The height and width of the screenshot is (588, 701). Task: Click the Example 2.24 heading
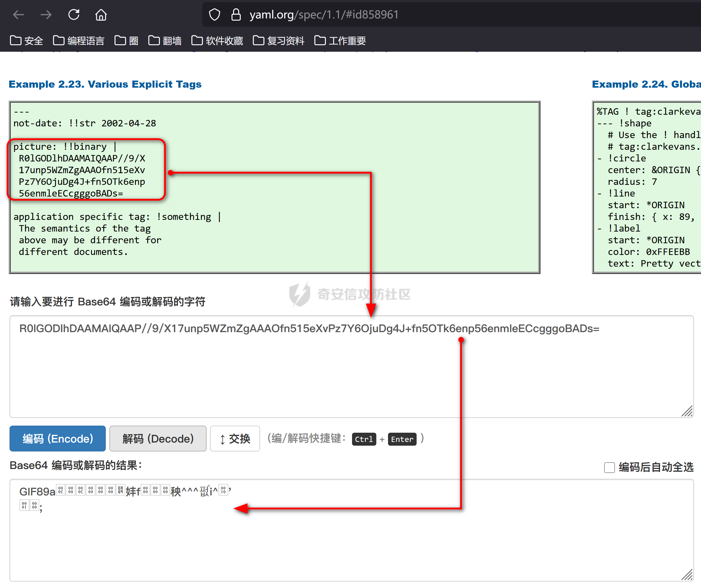tap(646, 84)
